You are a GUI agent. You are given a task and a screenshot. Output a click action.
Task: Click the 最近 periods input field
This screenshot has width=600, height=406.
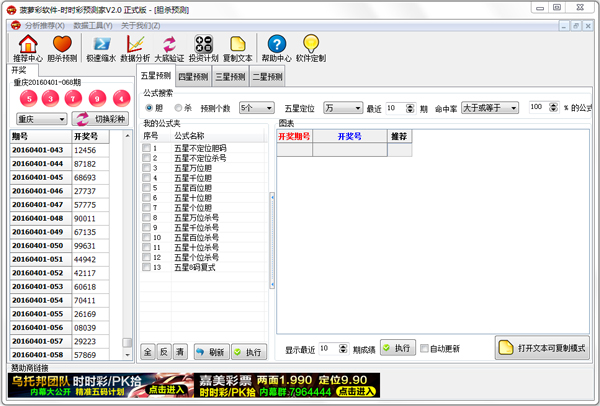(x=396, y=108)
